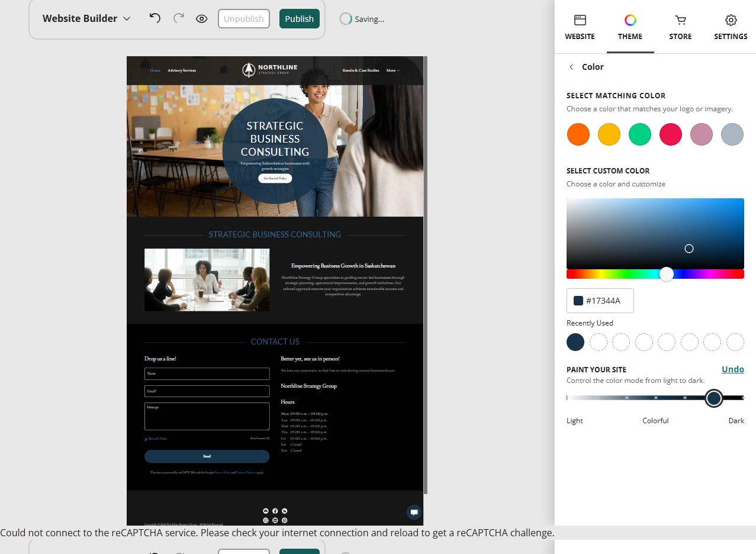Viewport: 756px width, 554px height.
Task: Click the Name field in the contact form
Action: click(x=207, y=373)
